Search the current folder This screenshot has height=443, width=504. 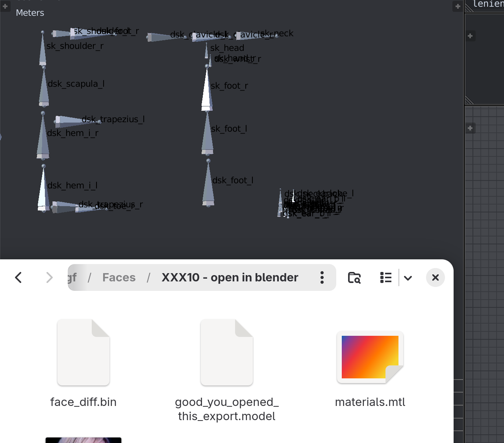click(x=354, y=277)
